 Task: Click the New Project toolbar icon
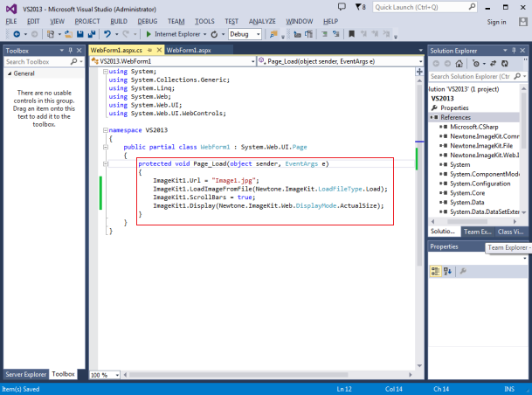click(51, 34)
